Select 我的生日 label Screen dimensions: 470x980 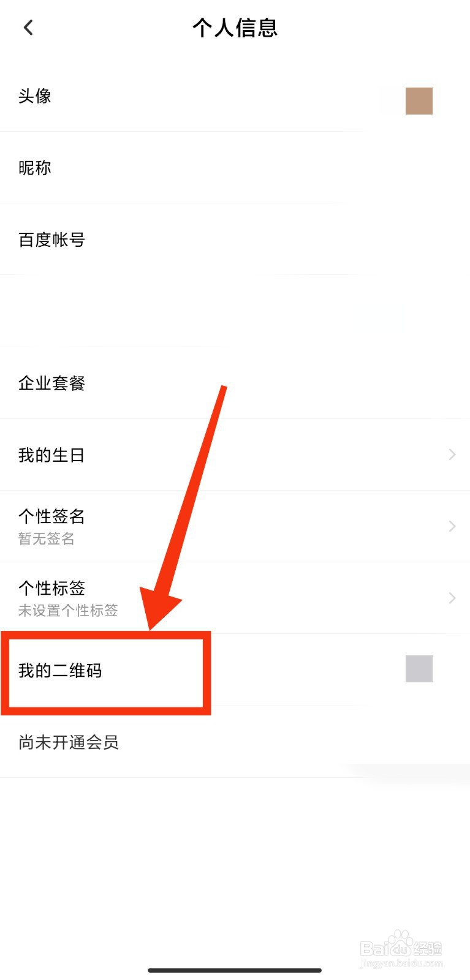[x=51, y=455]
